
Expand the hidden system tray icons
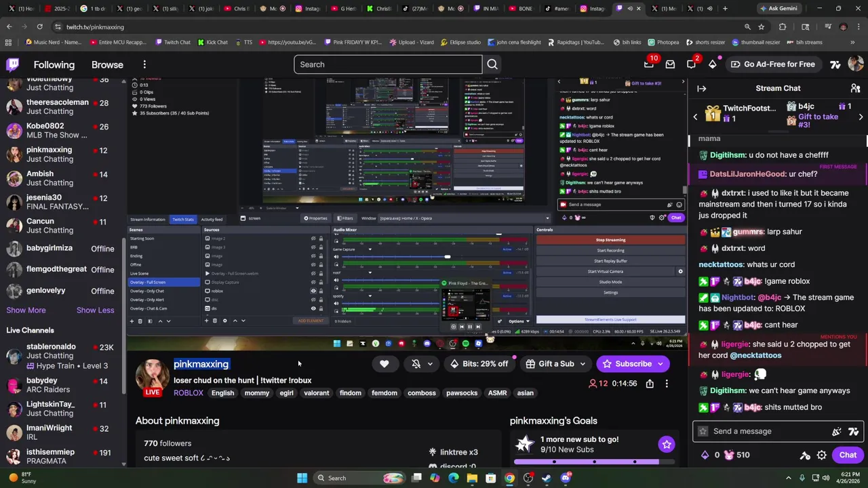point(790,478)
